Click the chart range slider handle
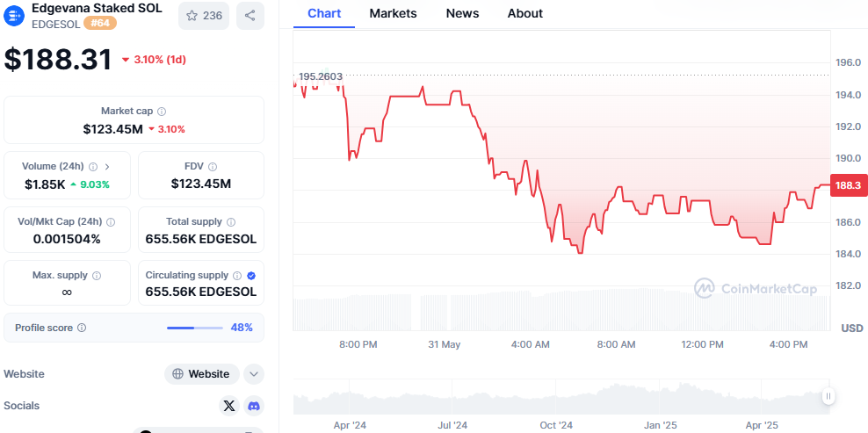 tap(828, 396)
